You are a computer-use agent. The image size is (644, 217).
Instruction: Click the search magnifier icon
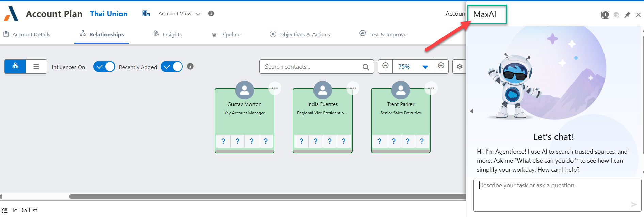[366, 67]
